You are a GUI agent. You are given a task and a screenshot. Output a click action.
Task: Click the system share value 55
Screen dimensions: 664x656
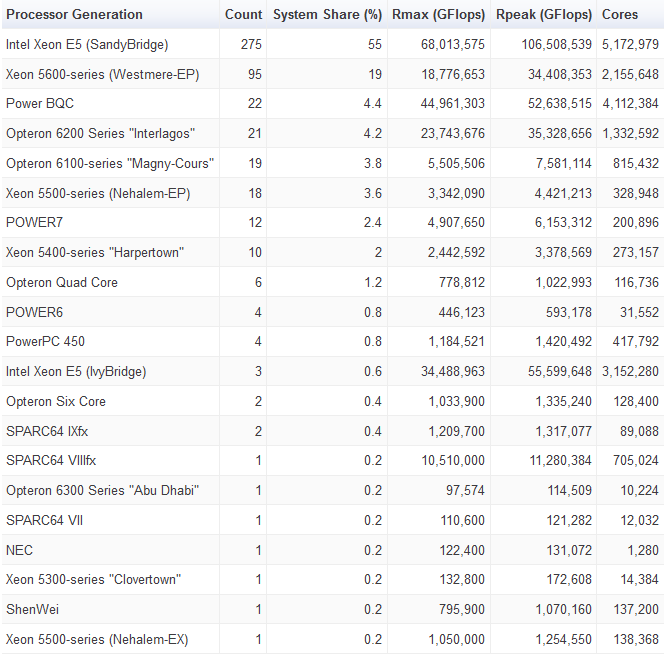coord(375,44)
